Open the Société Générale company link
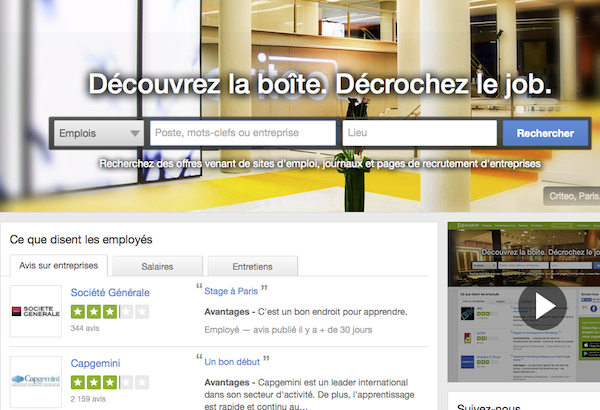The height and width of the screenshot is (410, 600). pyautogui.click(x=110, y=292)
